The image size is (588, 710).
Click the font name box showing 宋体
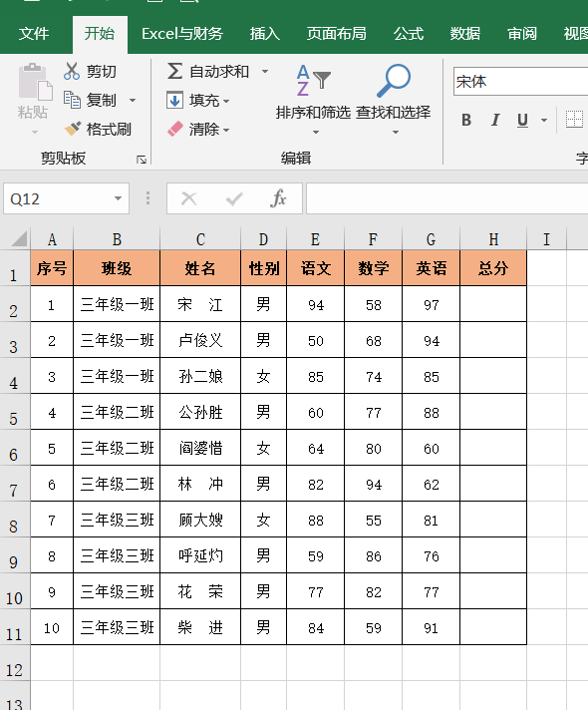point(520,82)
